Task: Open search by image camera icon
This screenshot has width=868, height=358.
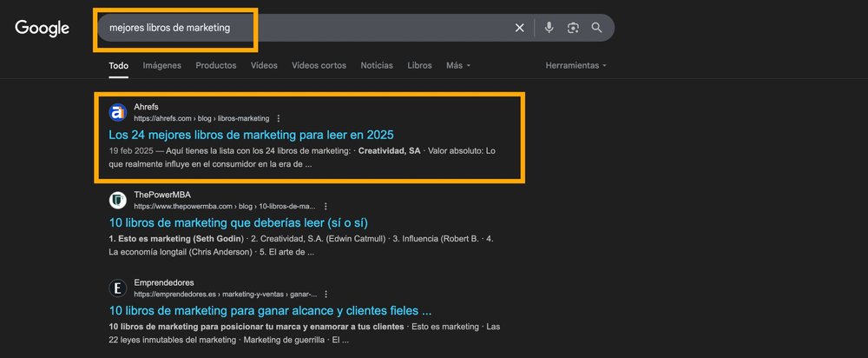Action: coord(573,28)
